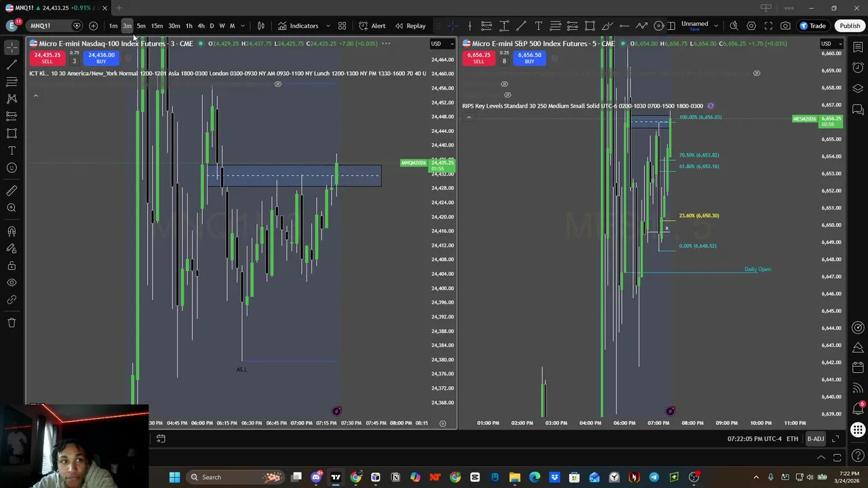
Task: Click the red 24,435.25 SELL button
Action: coord(47,58)
